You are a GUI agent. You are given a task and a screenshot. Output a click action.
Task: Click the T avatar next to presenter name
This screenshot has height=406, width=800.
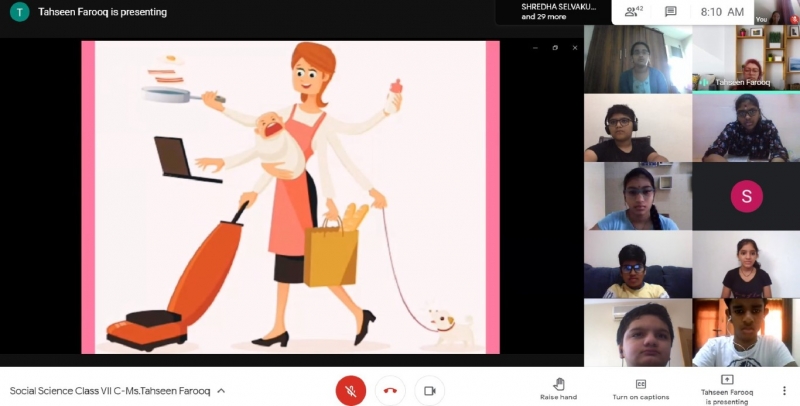(x=19, y=12)
